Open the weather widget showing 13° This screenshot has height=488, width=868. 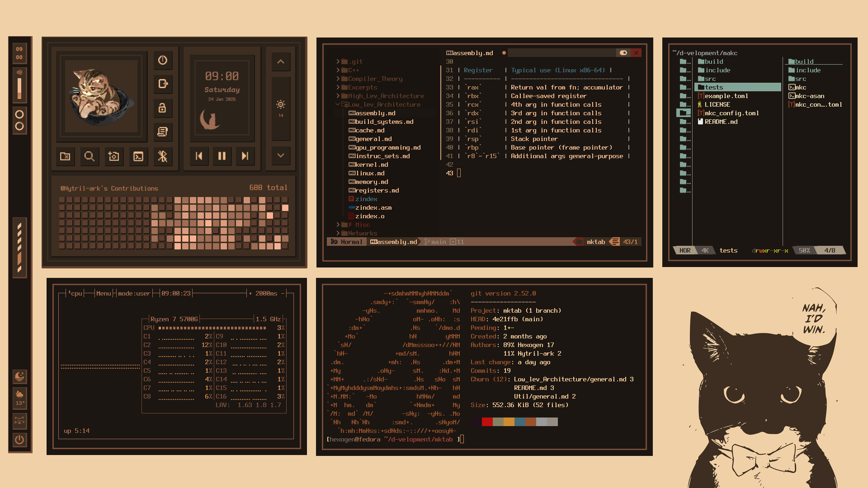coord(19,398)
